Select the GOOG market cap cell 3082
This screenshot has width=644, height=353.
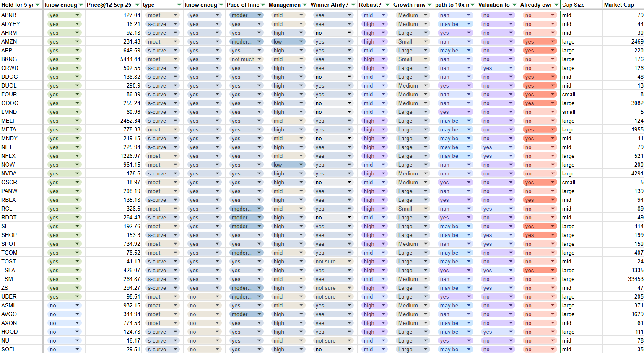(x=623, y=103)
